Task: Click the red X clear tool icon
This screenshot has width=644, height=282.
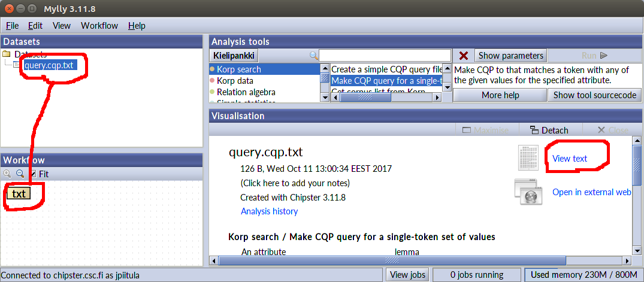Action: point(463,56)
